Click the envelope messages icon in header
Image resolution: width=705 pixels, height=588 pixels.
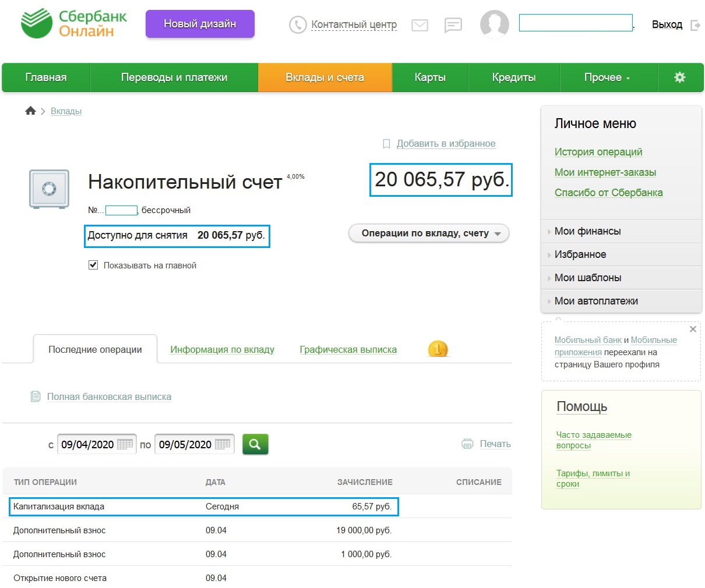click(x=420, y=25)
